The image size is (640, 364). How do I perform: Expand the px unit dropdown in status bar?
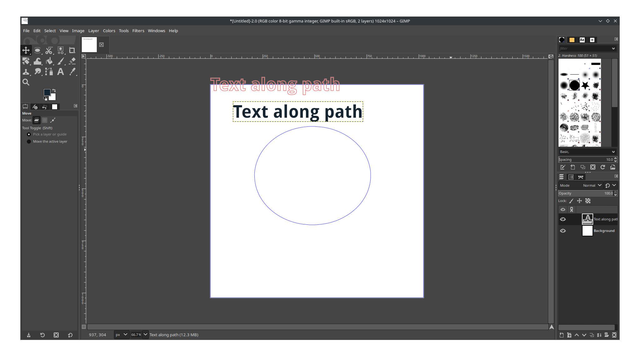point(122,335)
